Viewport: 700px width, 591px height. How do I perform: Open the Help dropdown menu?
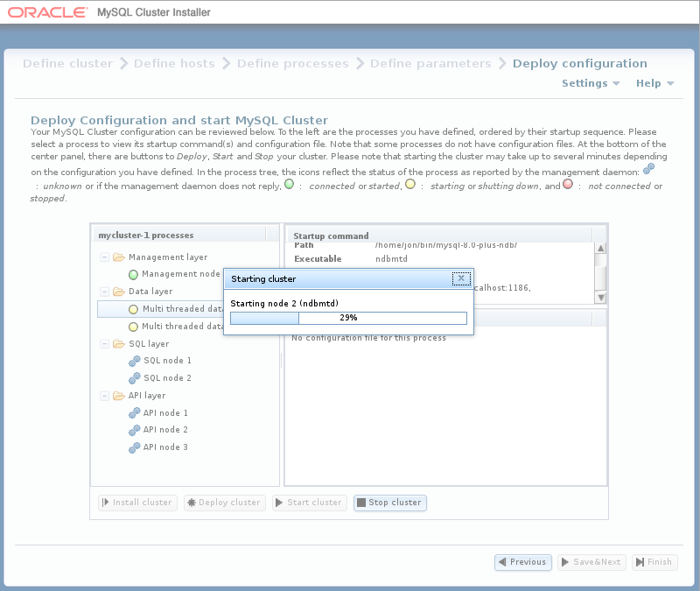click(654, 83)
